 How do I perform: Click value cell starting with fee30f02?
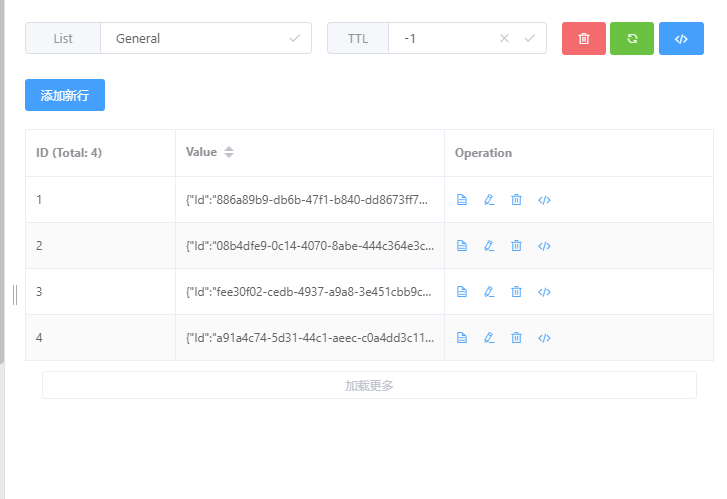tap(308, 292)
